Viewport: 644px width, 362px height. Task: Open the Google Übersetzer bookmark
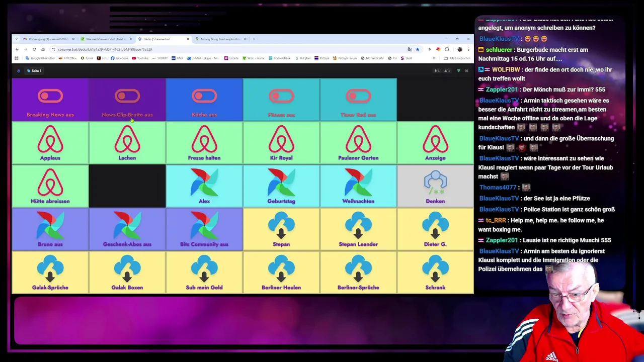(40, 58)
